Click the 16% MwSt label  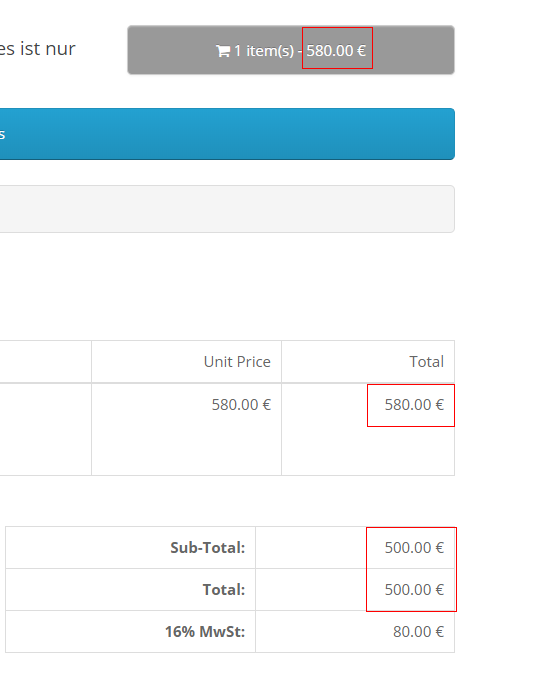coord(205,632)
